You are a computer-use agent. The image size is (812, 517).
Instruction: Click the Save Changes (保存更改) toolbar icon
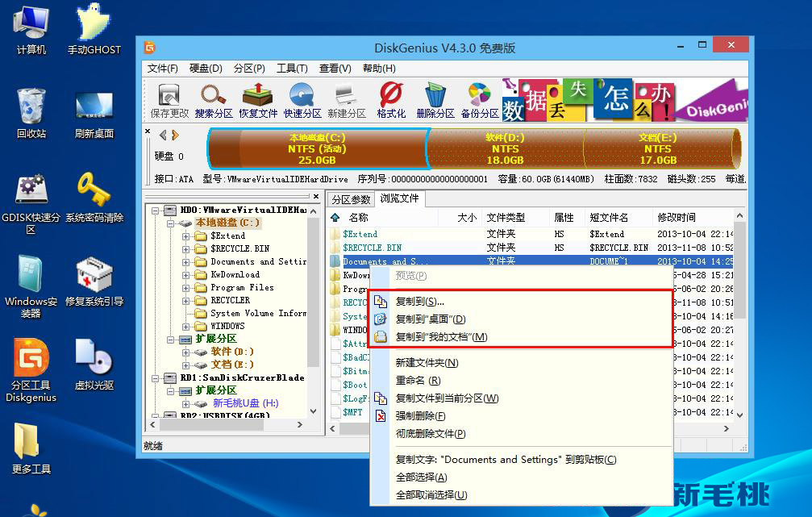(x=169, y=101)
